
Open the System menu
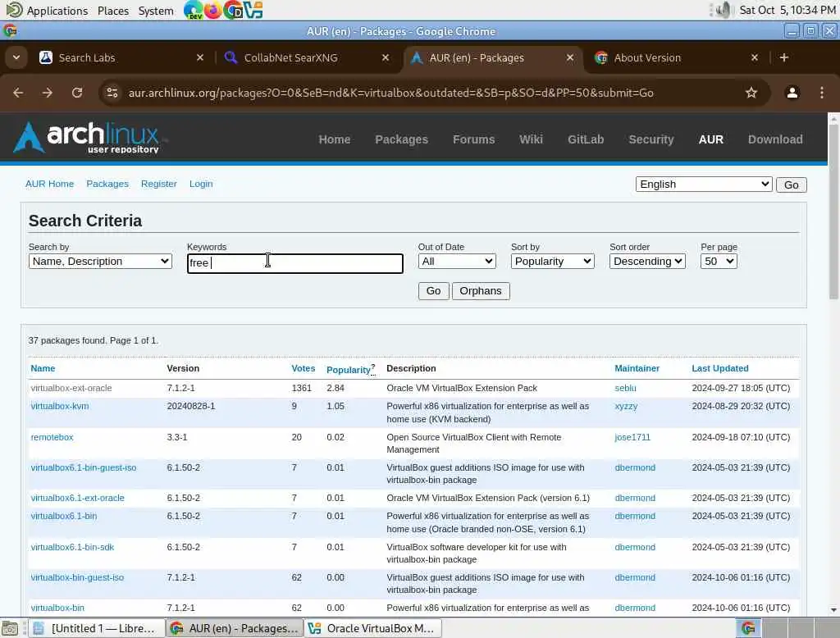tap(156, 11)
